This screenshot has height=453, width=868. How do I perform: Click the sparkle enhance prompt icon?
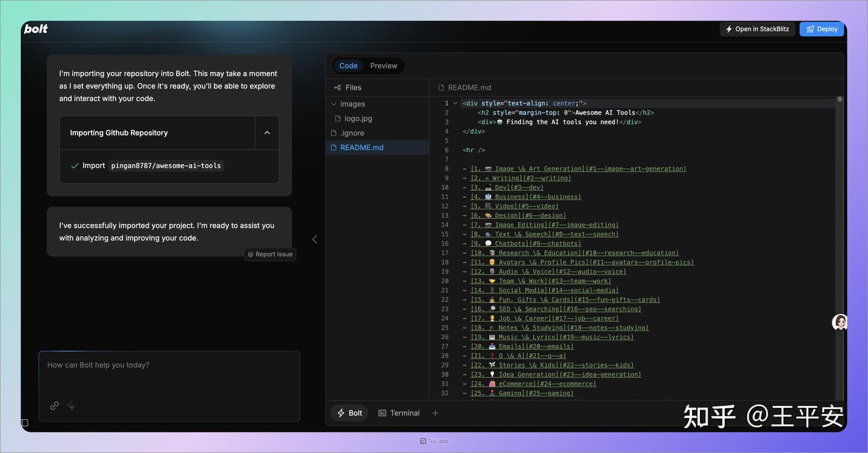(x=71, y=406)
